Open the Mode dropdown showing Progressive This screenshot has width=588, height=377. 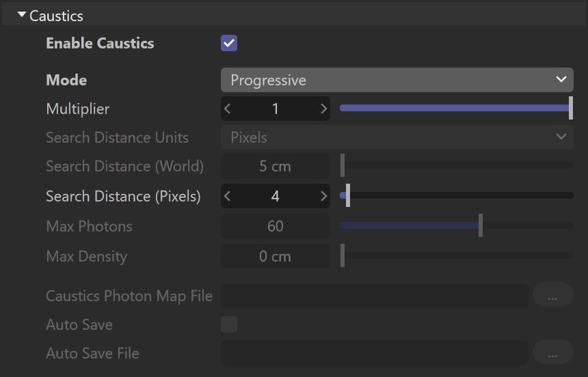point(397,80)
